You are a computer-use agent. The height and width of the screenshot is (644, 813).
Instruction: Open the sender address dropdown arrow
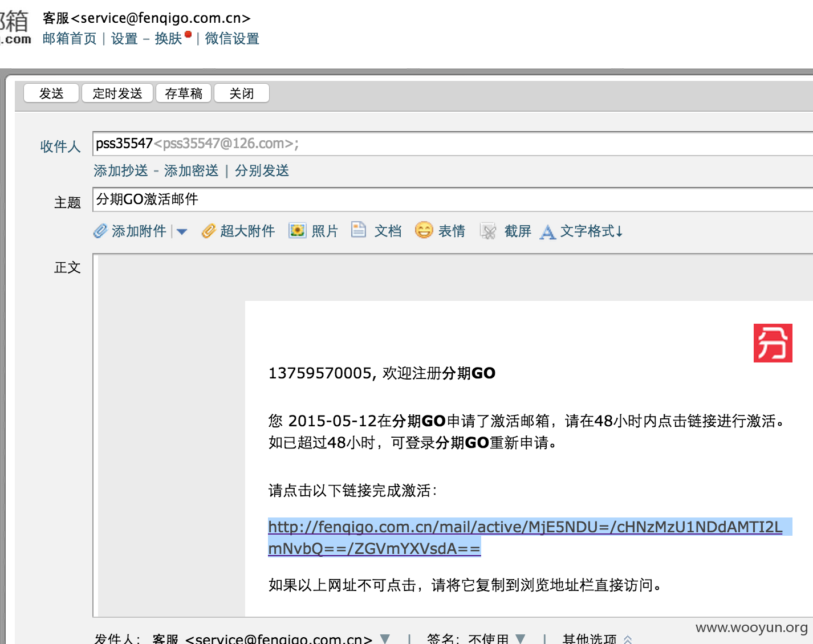tap(385, 639)
